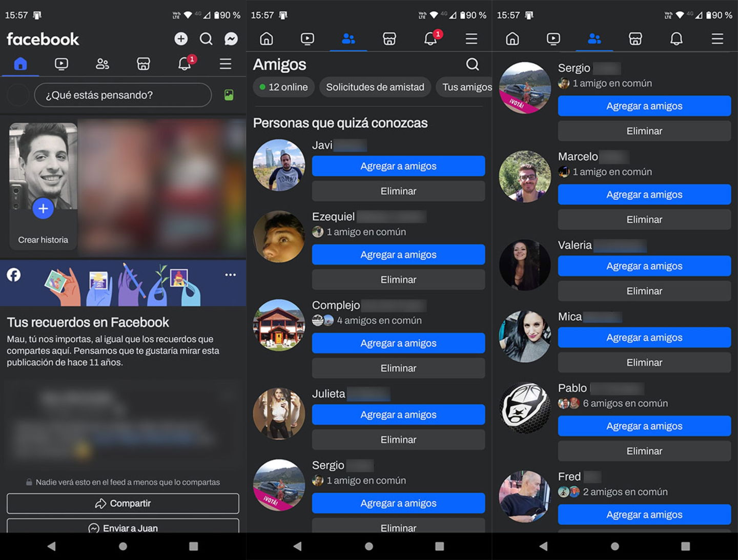The width and height of the screenshot is (738, 560).
Task: Select the Home tab on the left screen
Action: point(20,64)
